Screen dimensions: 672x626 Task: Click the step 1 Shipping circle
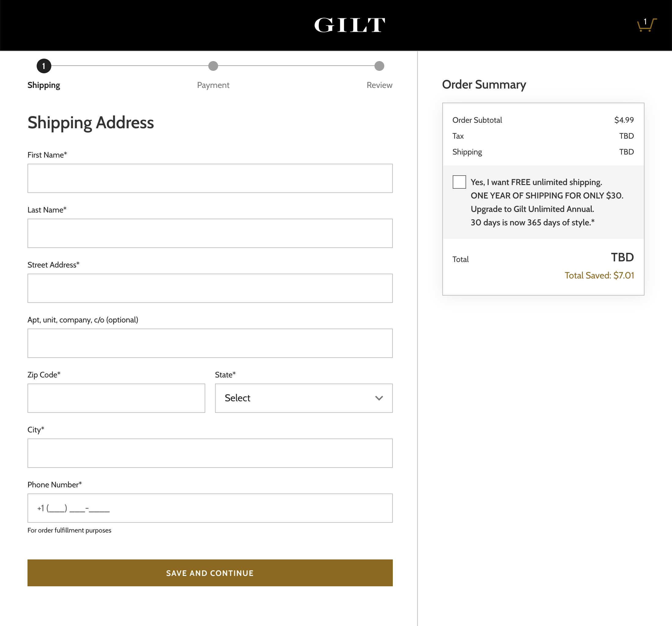pos(44,66)
